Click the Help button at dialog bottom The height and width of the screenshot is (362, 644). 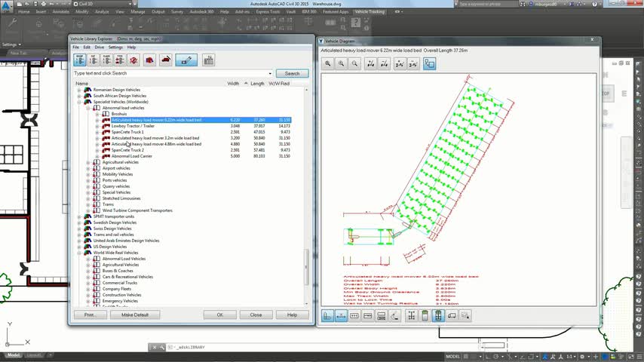(x=292, y=314)
